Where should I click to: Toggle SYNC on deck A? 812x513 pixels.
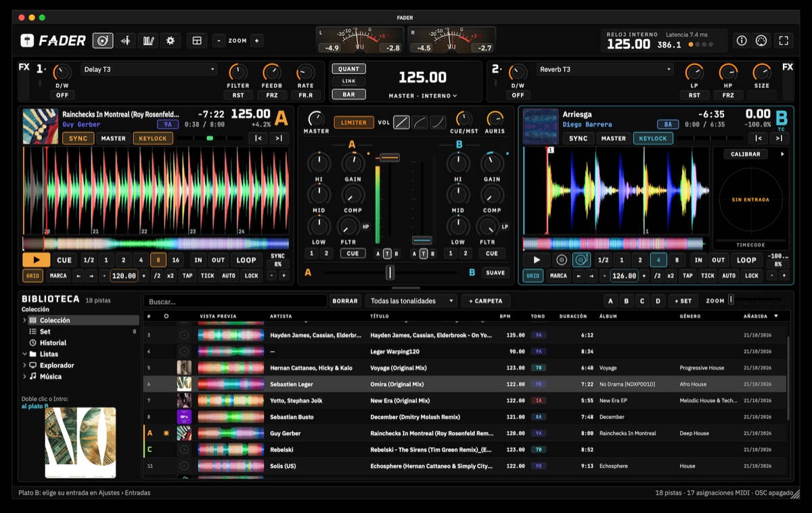(x=78, y=138)
